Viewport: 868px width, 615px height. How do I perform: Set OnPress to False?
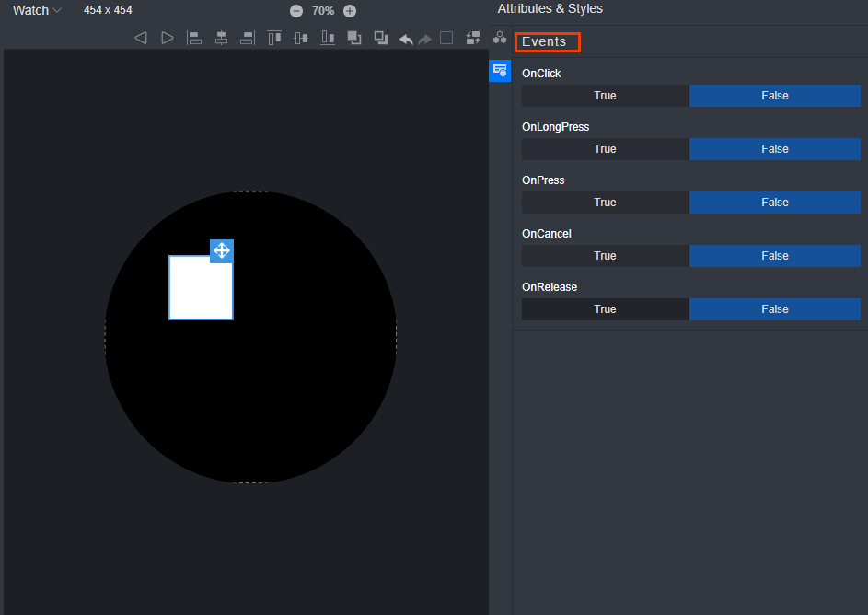(774, 203)
